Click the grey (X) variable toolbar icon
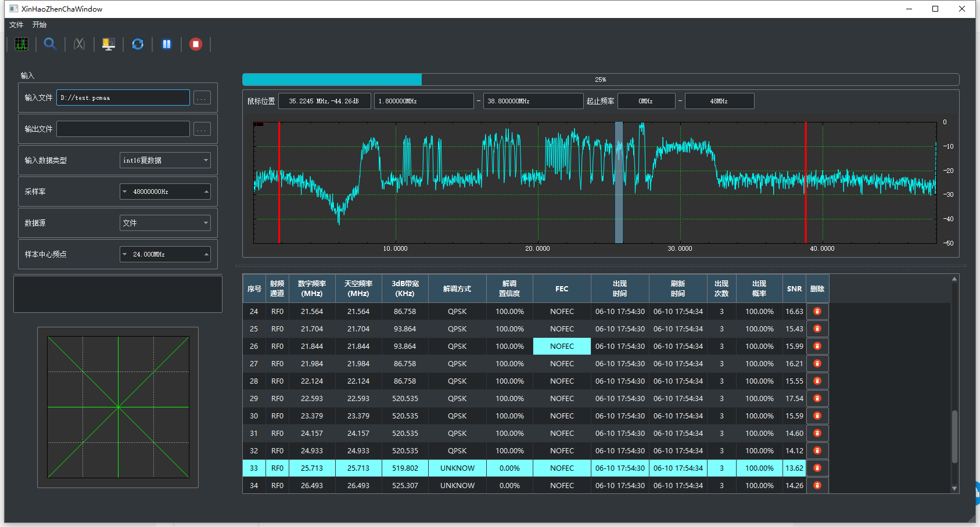Viewport: 980px width, 527px height. pos(80,44)
